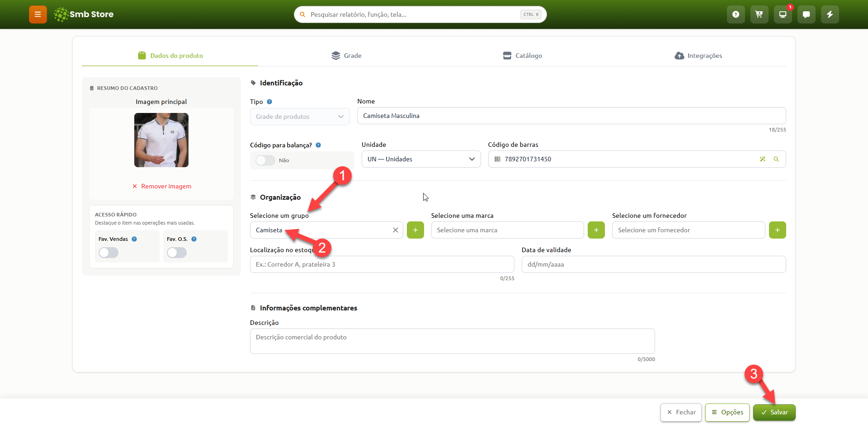Search barcode with magnifier icon
The image size is (868, 427).
point(776,159)
